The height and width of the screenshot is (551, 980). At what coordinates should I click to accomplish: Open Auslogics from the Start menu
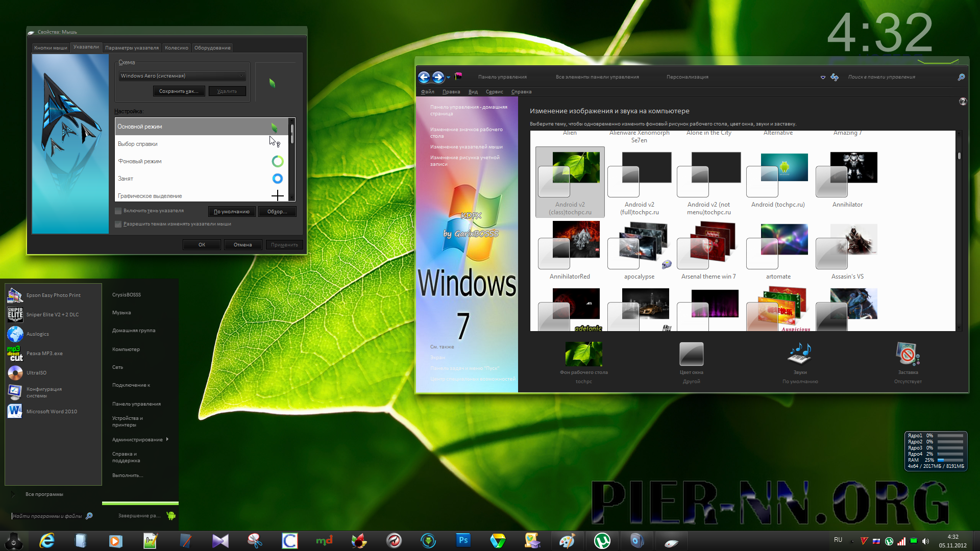click(x=54, y=334)
